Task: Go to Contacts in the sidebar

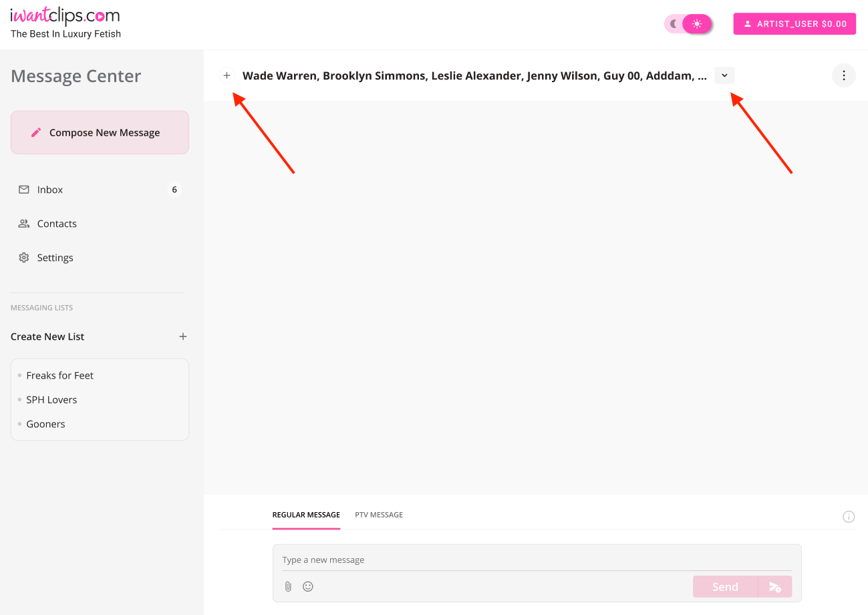Action: tap(100, 224)
